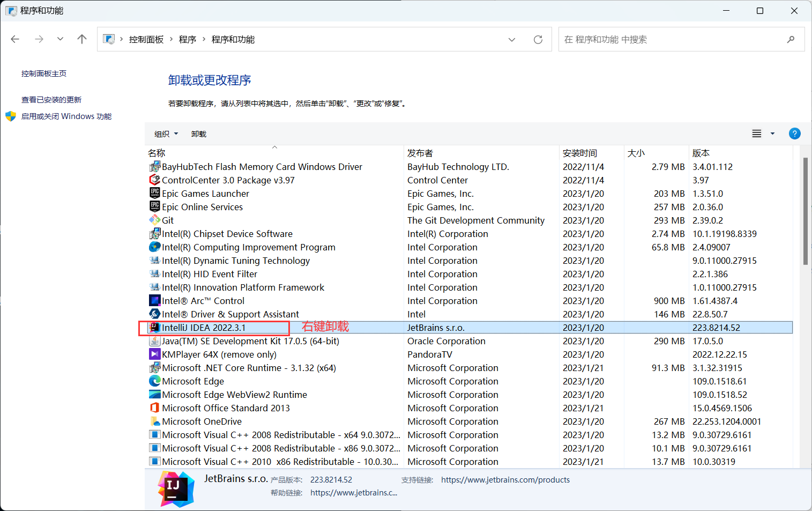This screenshot has width=812, height=511.
Task: Click the 控制面板 breadcrumb segment
Action: click(x=146, y=40)
